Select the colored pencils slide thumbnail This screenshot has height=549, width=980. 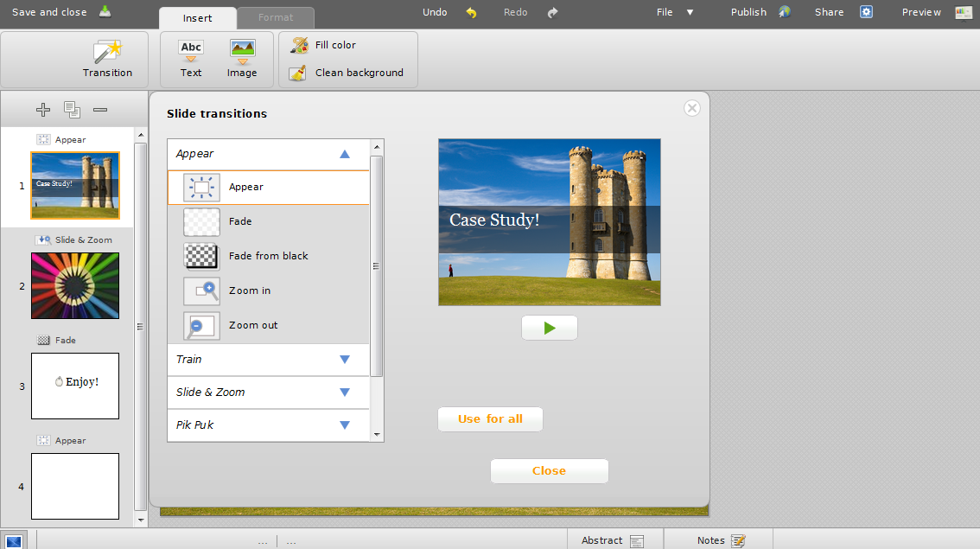coord(75,285)
